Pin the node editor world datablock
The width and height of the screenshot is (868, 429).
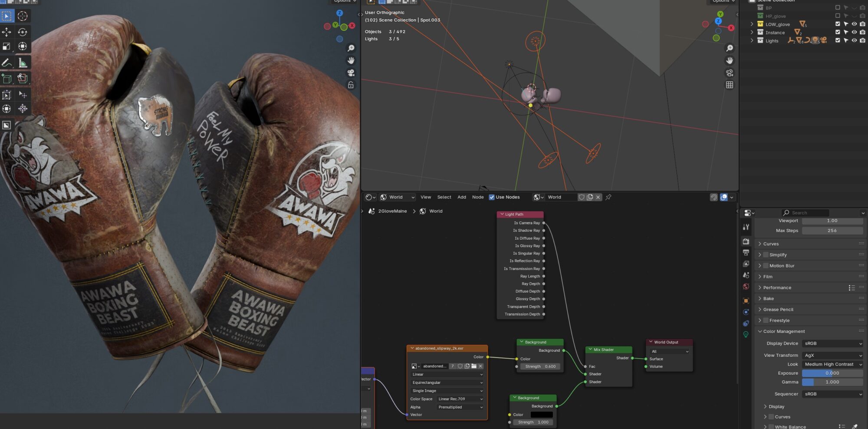[608, 197]
